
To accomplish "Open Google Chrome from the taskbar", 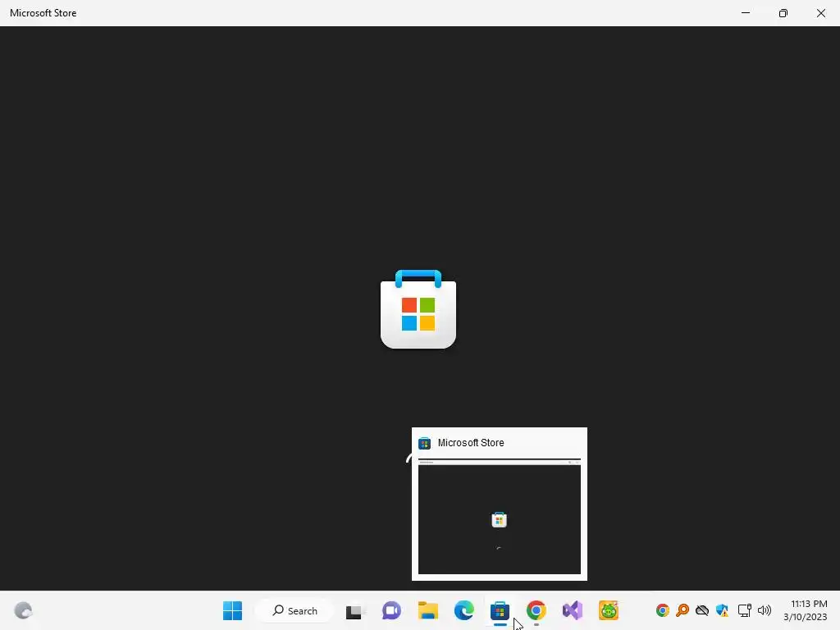I will (536, 610).
